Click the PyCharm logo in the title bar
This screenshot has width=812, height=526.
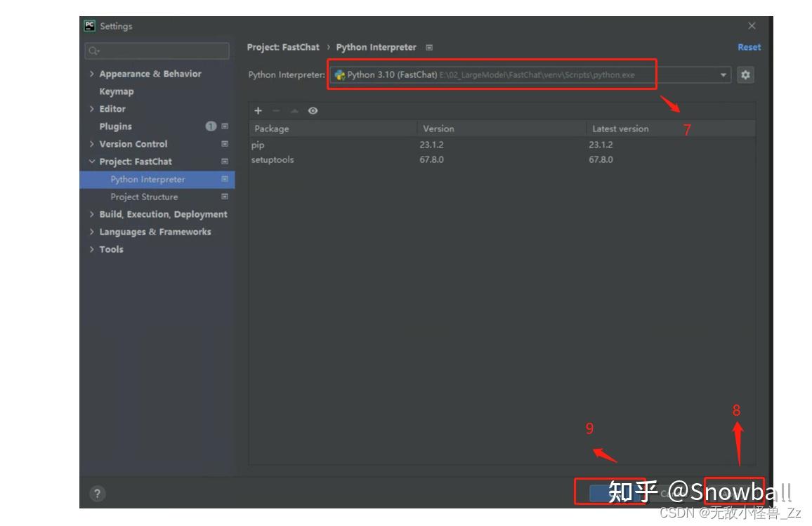(x=89, y=26)
